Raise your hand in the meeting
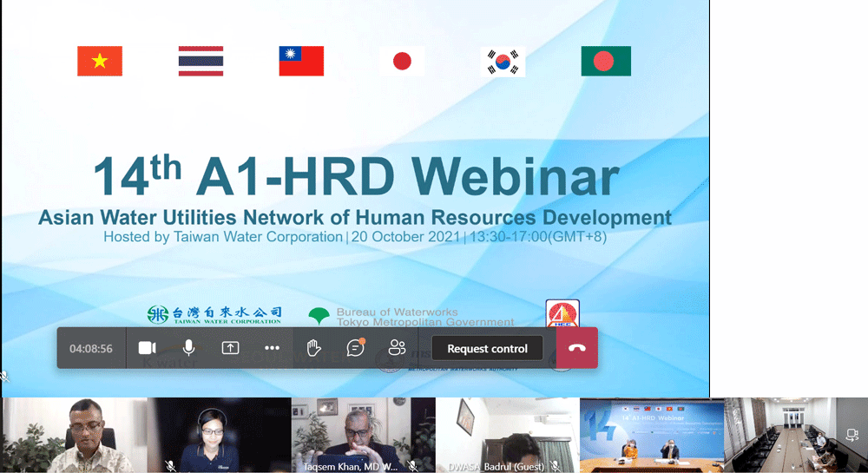The image size is (868, 473). coord(314,348)
